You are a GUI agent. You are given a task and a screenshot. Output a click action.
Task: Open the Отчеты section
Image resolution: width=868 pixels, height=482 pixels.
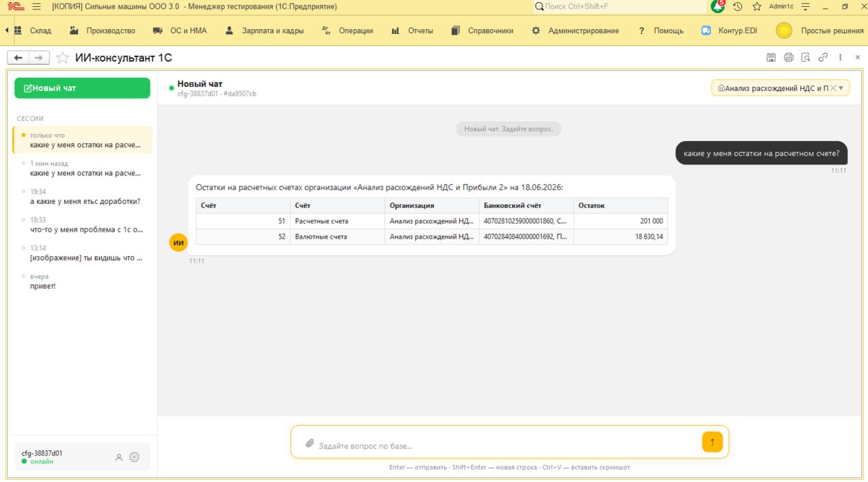point(412,31)
